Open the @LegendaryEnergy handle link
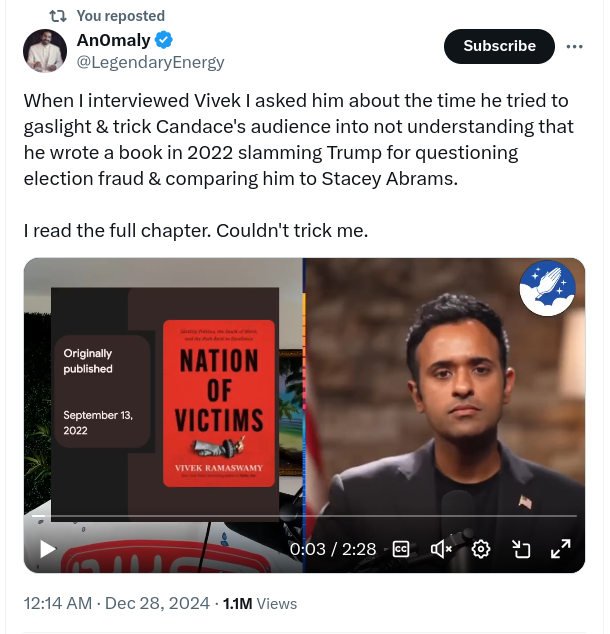The width and height of the screenshot is (610, 634). 151,62
